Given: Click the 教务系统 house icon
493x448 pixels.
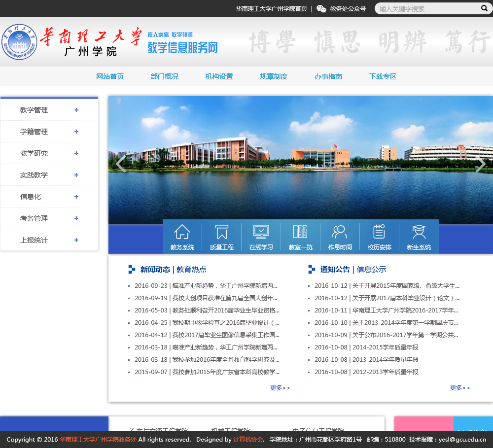Looking at the screenshot, I should [x=182, y=232].
